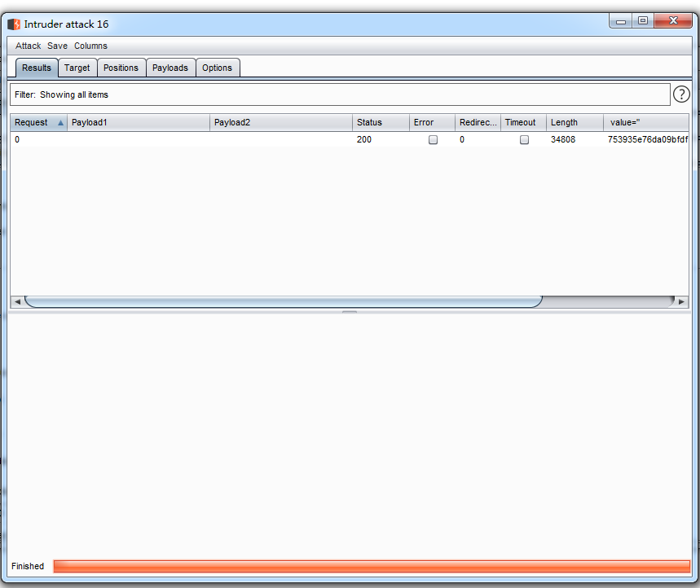Click the status value 200
Image resolution: width=700 pixels, height=588 pixels.
364,139
